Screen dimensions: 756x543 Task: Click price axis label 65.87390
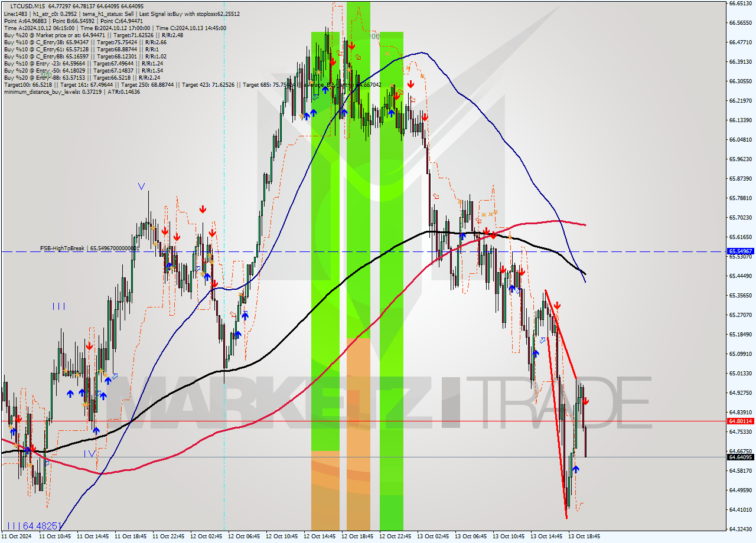click(x=740, y=178)
